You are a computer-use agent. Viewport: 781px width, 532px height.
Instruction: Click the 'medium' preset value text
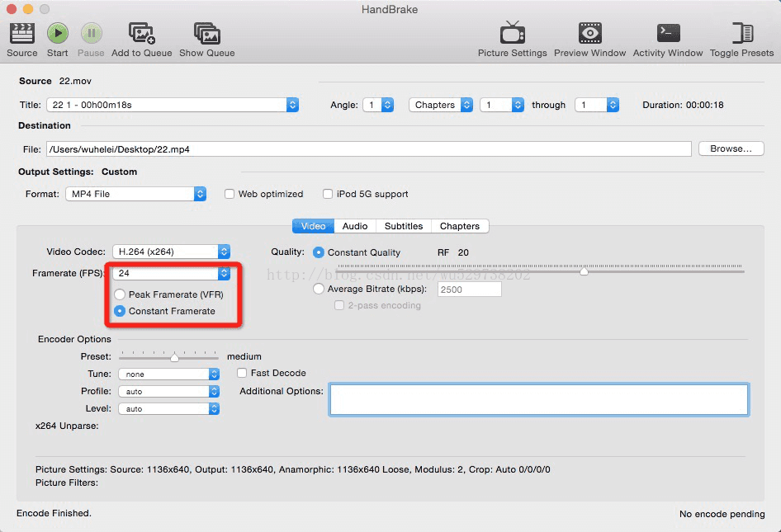[244, 357]
